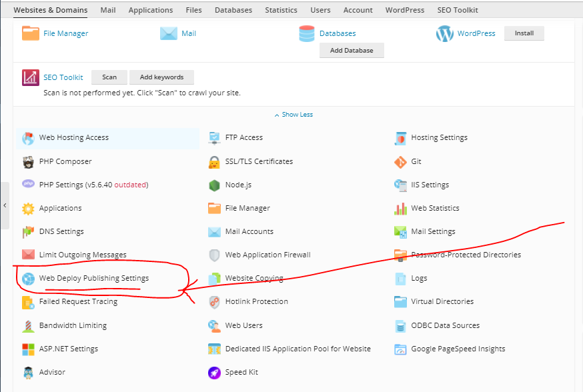Open the DNS Settings flag icon
The height and width of the screenshot is (392, 583).
pos(28,232)
